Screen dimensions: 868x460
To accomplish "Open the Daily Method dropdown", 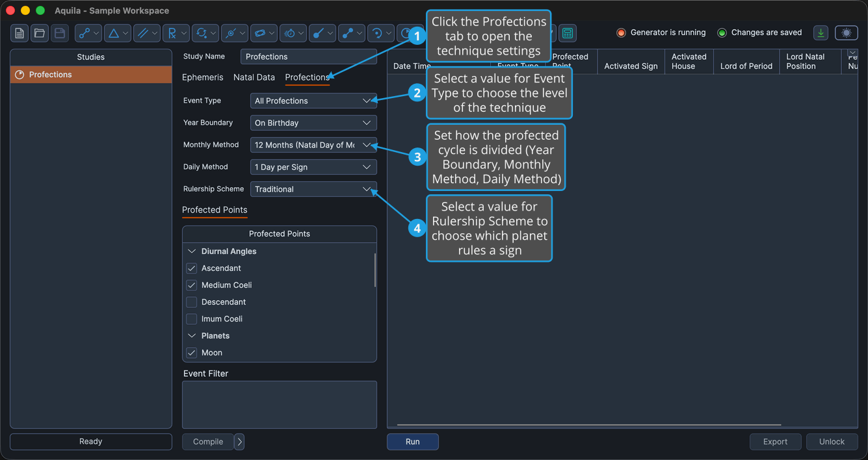I will pos(313,167).
